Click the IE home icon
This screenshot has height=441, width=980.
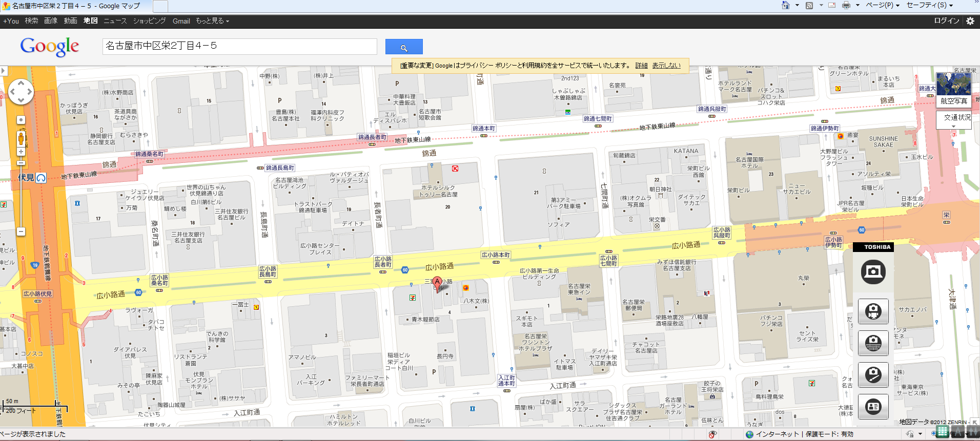(x=785, y=5)
